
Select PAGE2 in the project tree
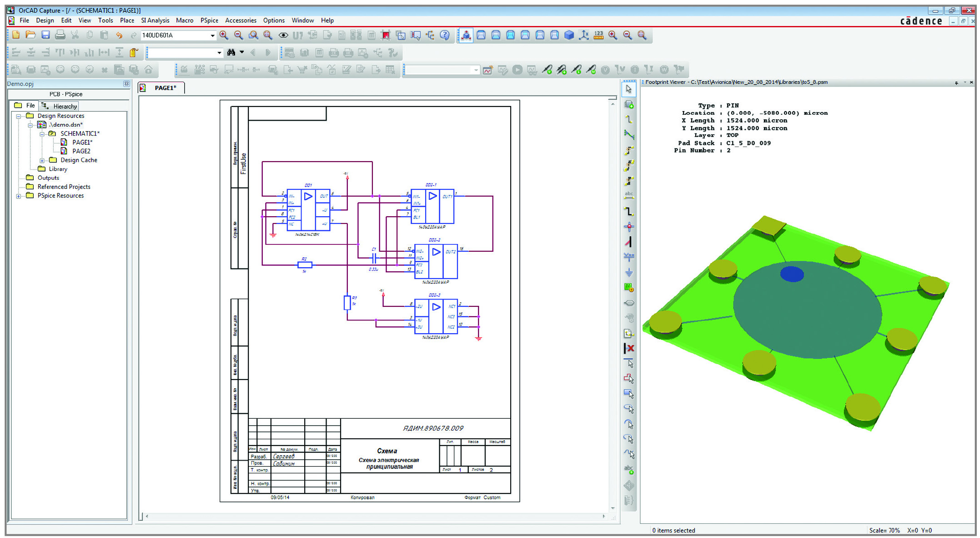pos(81,151)
